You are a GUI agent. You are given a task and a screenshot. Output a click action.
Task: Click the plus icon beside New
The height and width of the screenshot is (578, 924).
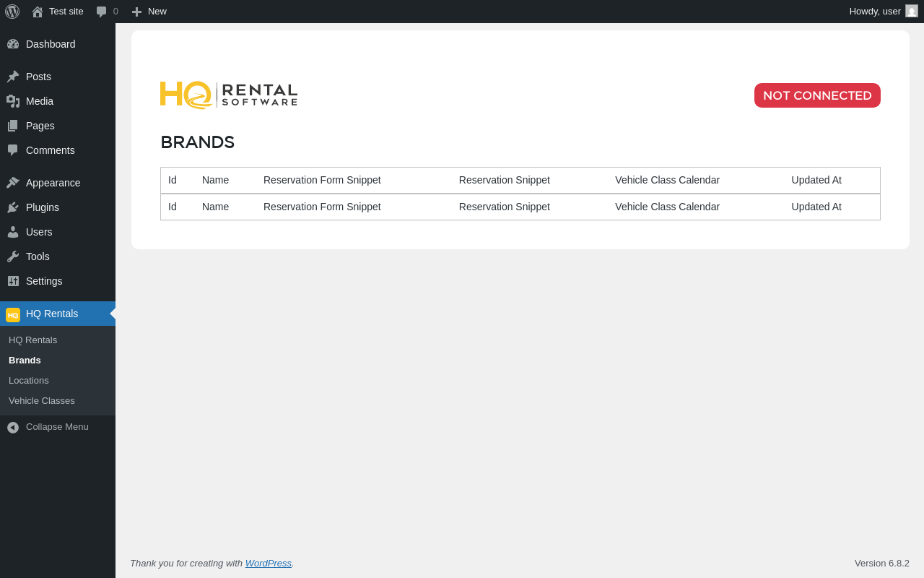(x=136, y=12)
